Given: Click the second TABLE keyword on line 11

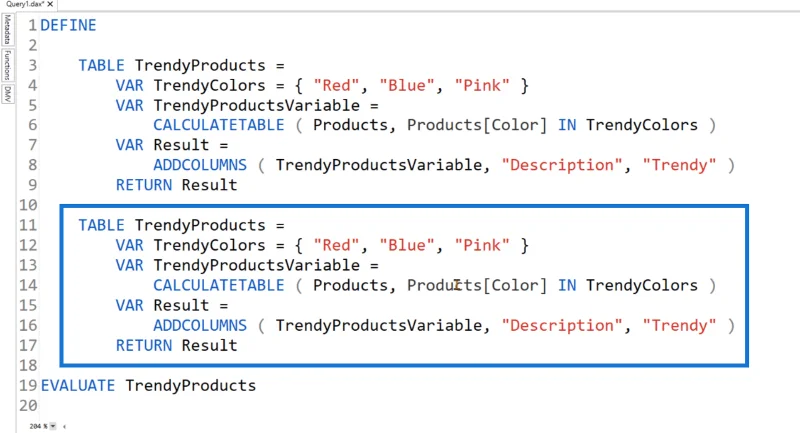Looking at the screenshot, I should pos(102,225).
